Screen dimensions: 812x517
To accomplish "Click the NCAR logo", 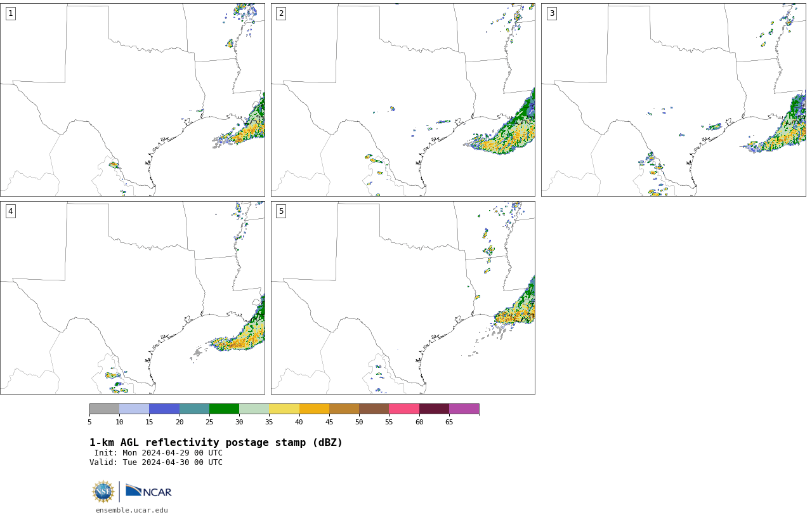I will (x=148, y=492).
